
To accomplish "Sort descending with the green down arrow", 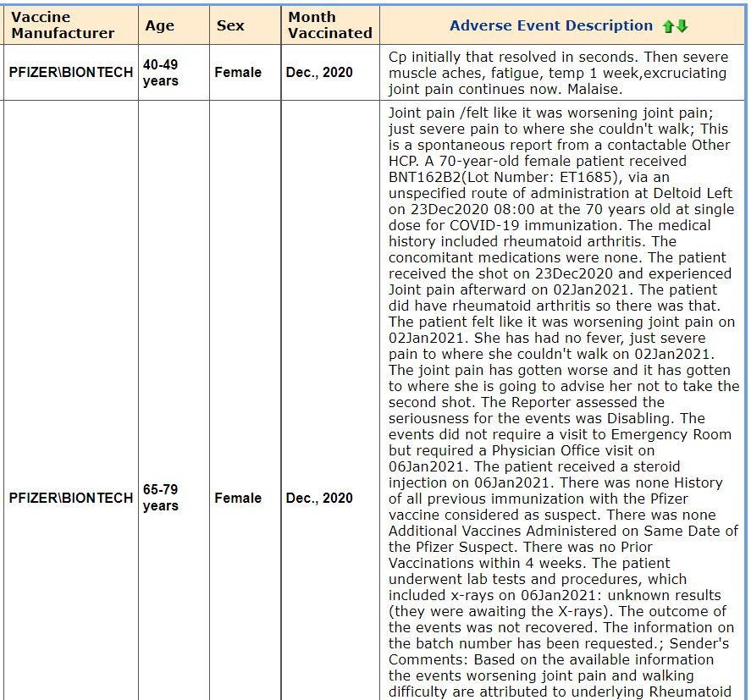I will 682,26.
